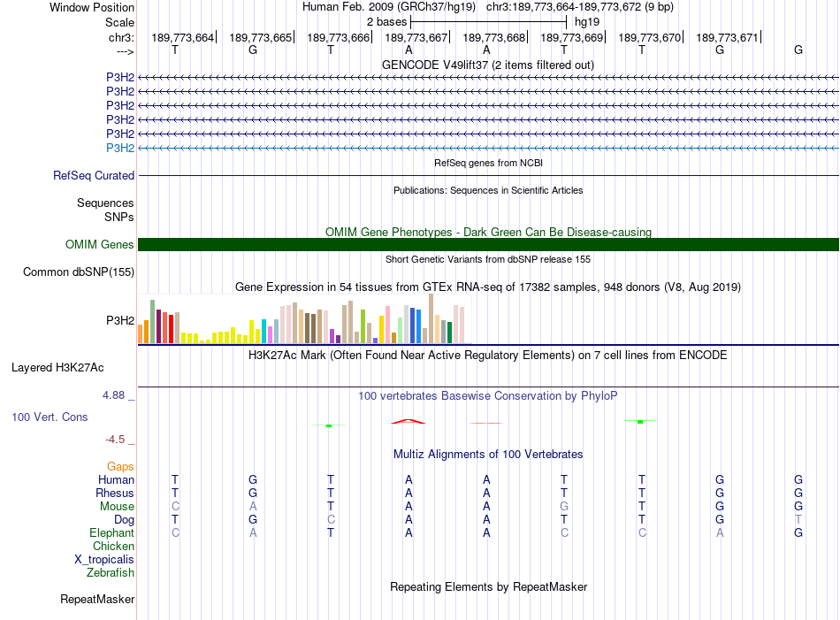
Task: Click the dark green OMIM Genes bar
Action: click(x=488, y=245)
